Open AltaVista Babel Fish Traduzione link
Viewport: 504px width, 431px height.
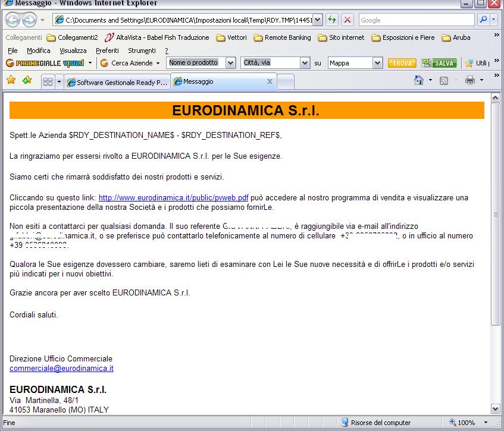click(x=157, y=37)
